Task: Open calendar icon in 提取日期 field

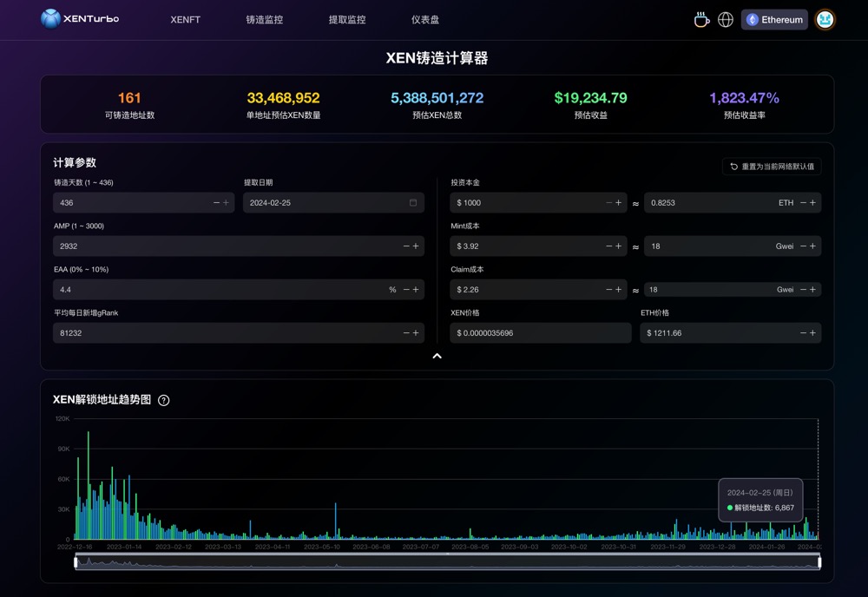Action: (413, 202)
